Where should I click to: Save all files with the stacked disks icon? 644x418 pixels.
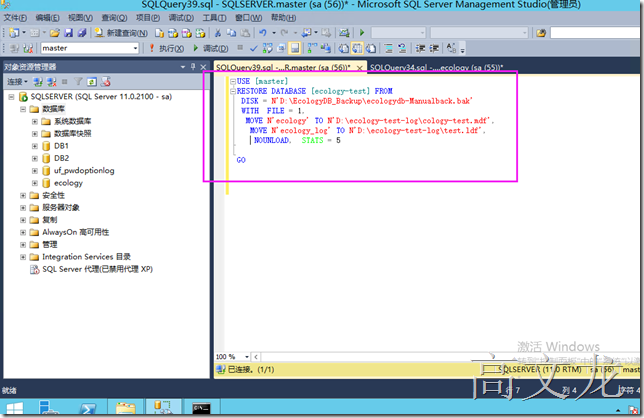[81, 33]
